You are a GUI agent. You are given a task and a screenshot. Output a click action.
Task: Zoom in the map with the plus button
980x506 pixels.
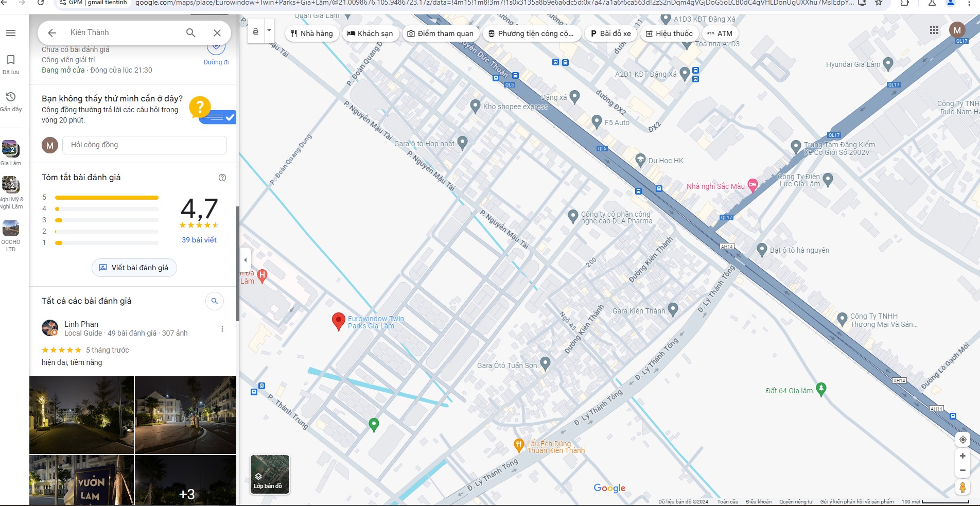(x=962, y=456)
